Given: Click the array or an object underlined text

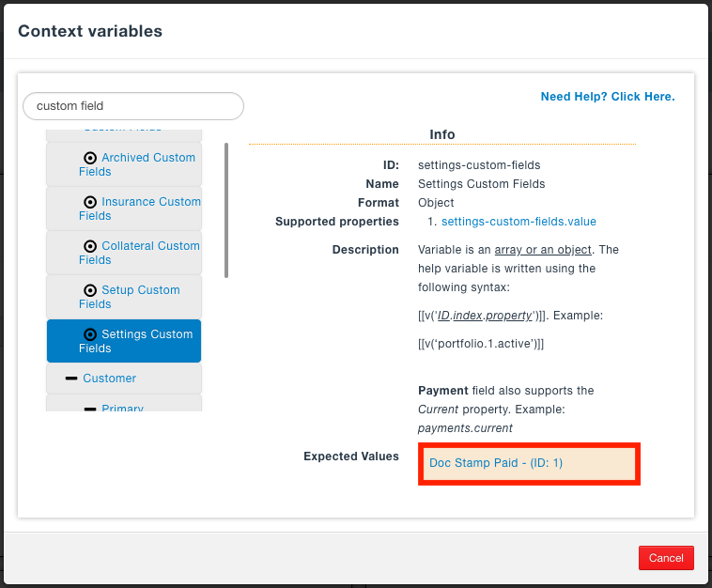Looking at the screenshot, I should coord(543,250).
